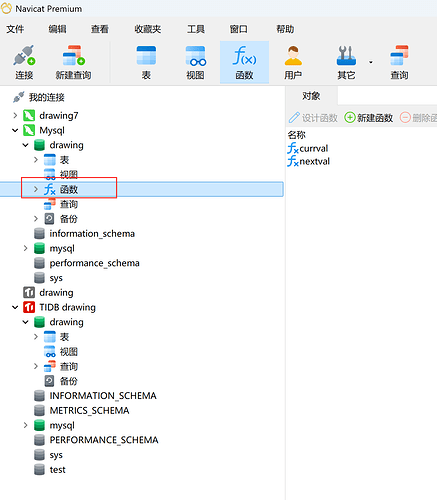
Task: Switch to the 对象 (Objects) tab
Action: click(311, 96)
